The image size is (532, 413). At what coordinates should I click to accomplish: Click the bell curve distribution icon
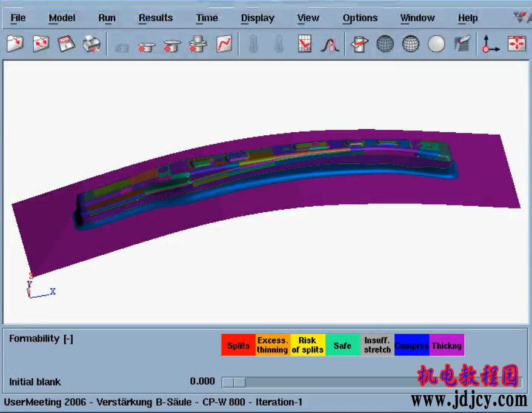[x=330, y=44]
